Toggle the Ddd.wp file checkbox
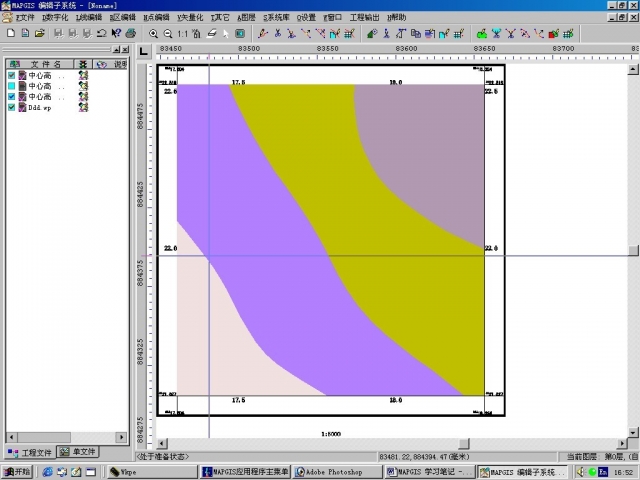 pyautogui.click(x=11, y=107)
